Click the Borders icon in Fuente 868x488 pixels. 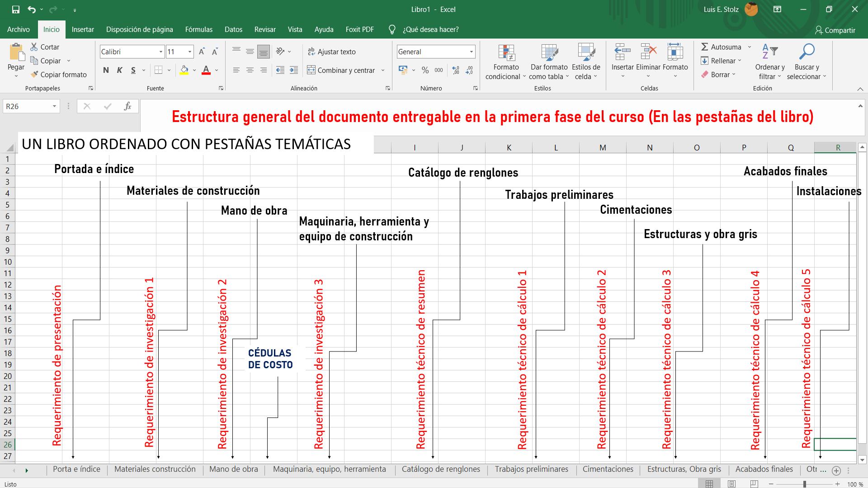point(158,70)
